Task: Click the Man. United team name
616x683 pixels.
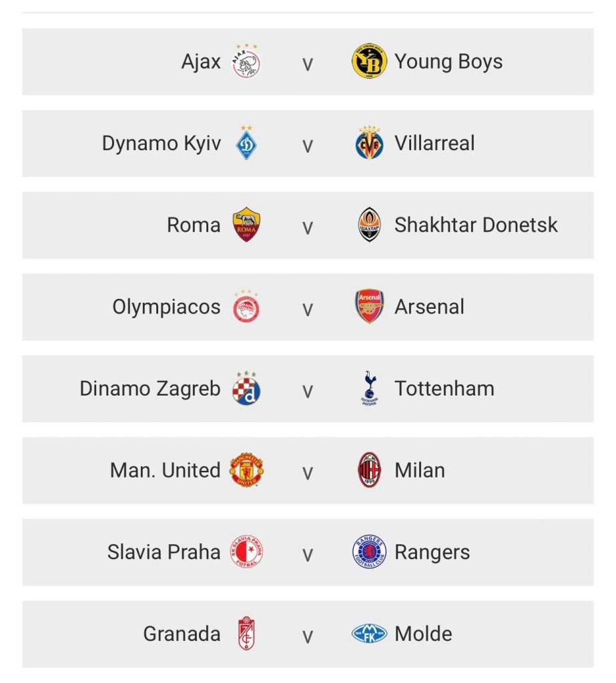Action: [166, 470]
